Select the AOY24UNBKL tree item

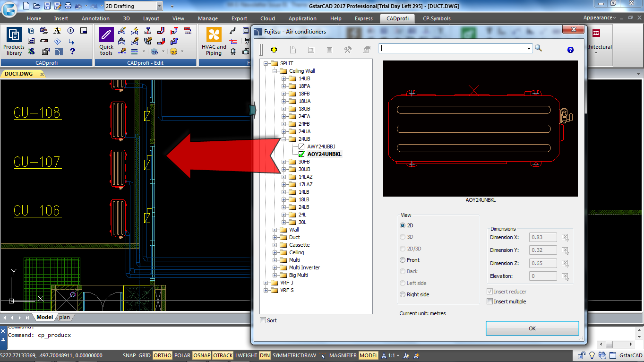(x=324, y=154)
